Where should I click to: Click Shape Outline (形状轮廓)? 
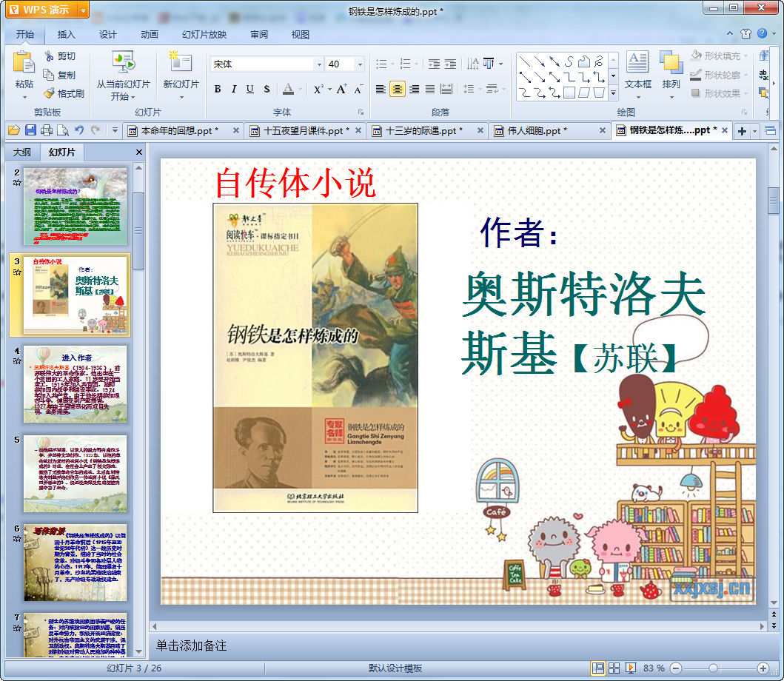click(720, 75)
